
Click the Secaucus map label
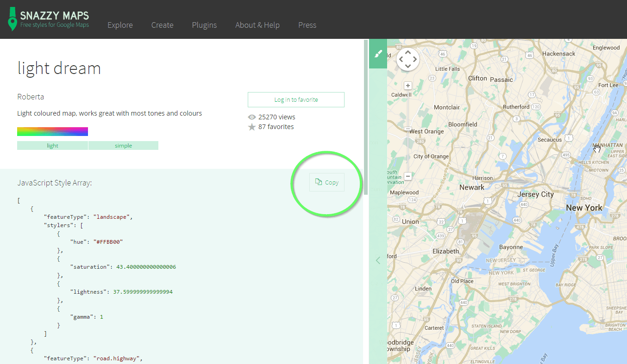pos(550,140)
